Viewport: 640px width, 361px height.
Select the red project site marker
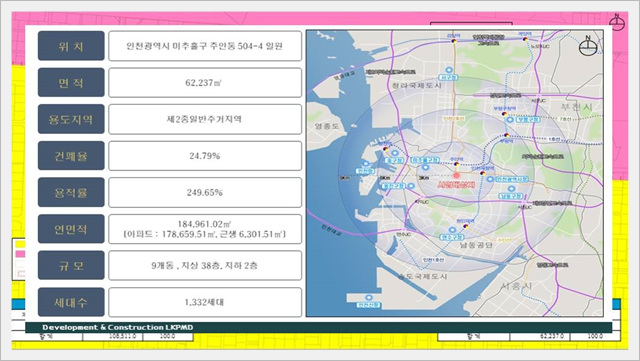456,175
